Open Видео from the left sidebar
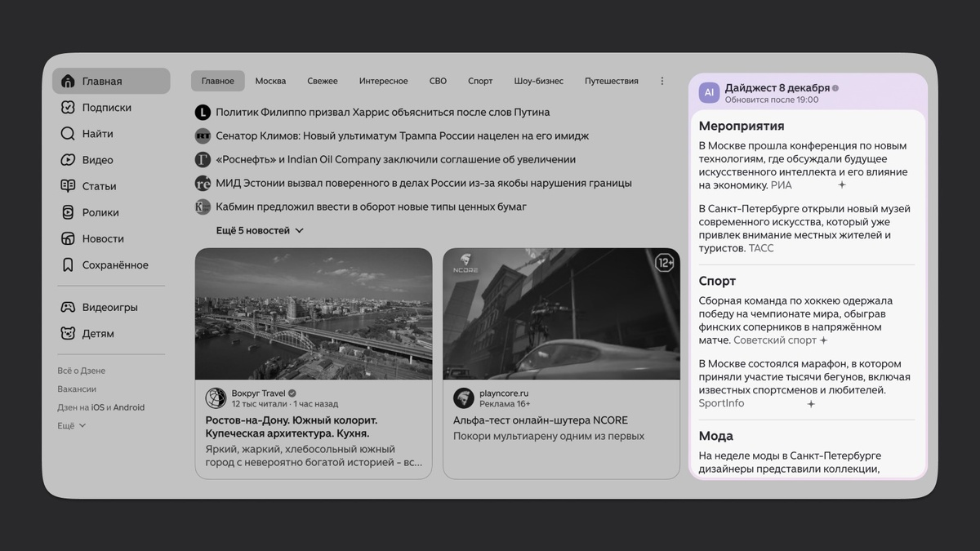 click(69, 159)
